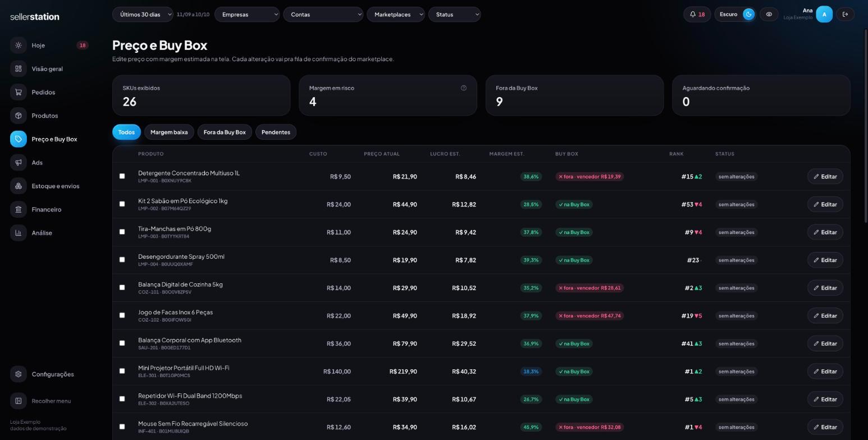The image size is (868, 440).
Task: Toggle the eye visibility button in header
Action: point(769,15)
